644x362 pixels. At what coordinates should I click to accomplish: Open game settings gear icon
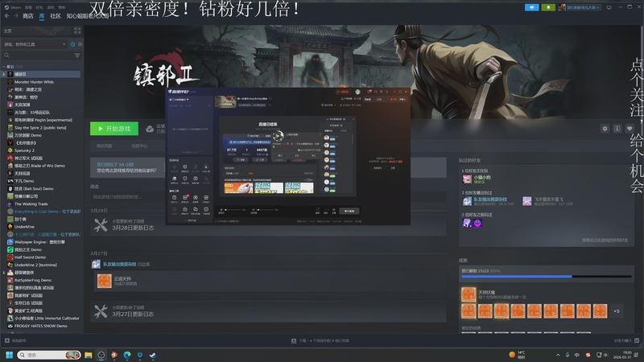point(605,129)
